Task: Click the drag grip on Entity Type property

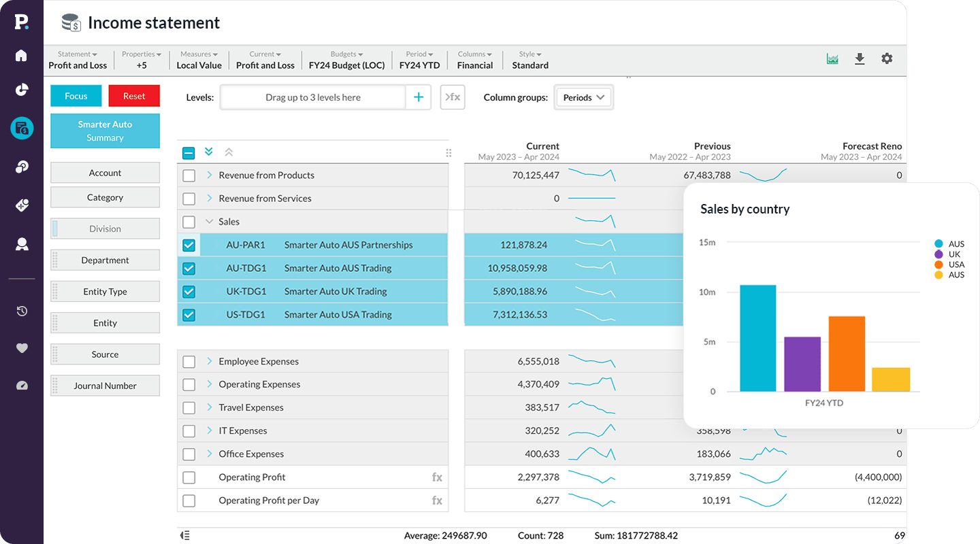Action: point(55,292)
